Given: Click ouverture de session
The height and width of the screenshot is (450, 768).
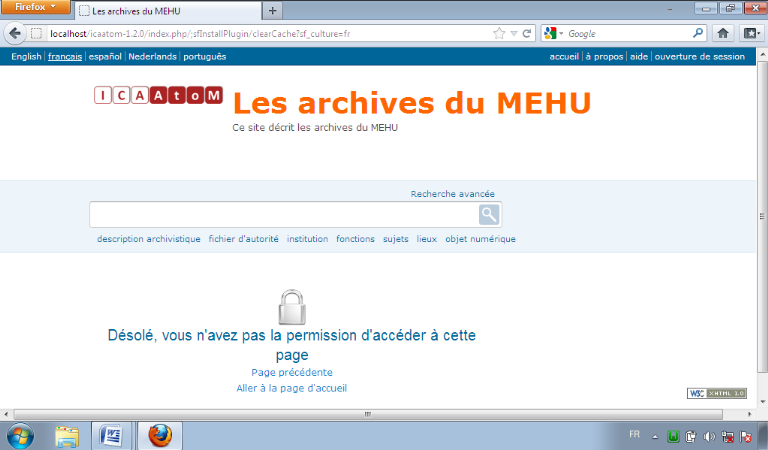Looking at the screenshot, I should point(699,56).
